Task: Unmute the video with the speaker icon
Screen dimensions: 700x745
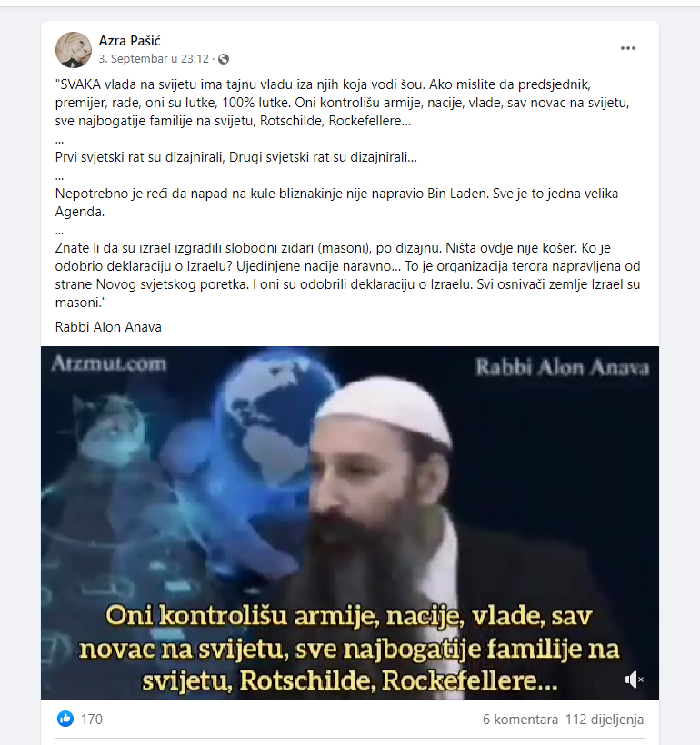Action: click(x=634, y=680)
